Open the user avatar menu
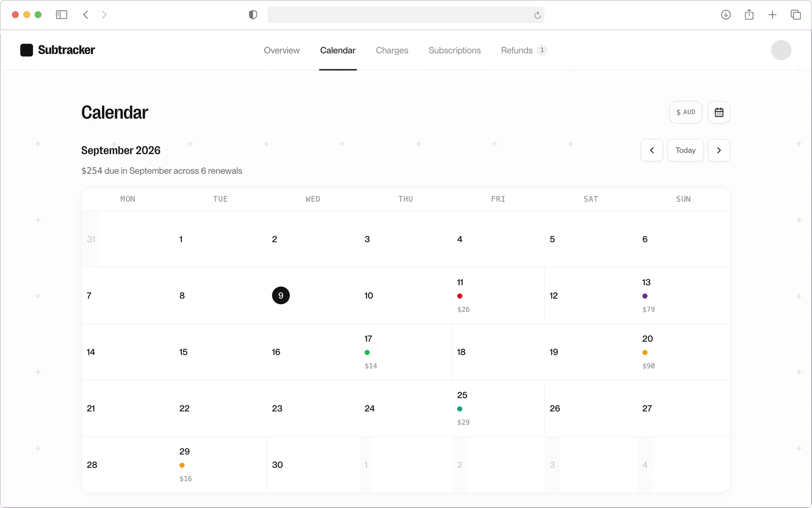The height and width of the screenshot is (508, 812). coord(781,50)
